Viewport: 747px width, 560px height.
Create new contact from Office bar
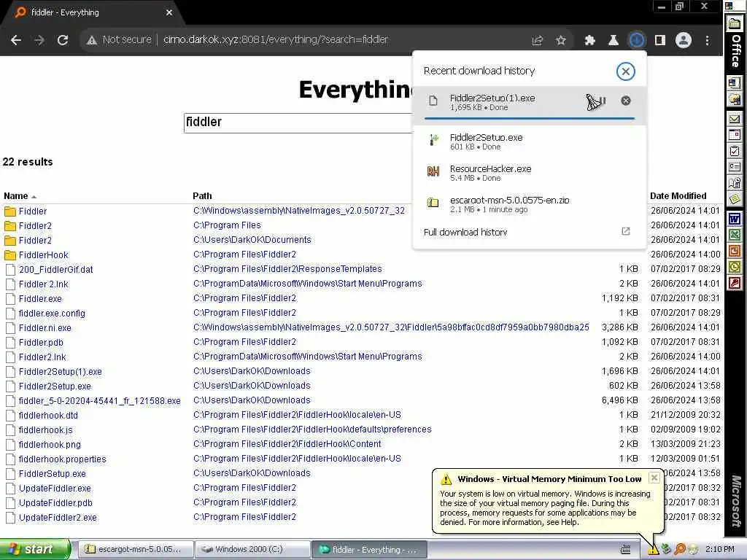tap(735, 168)
